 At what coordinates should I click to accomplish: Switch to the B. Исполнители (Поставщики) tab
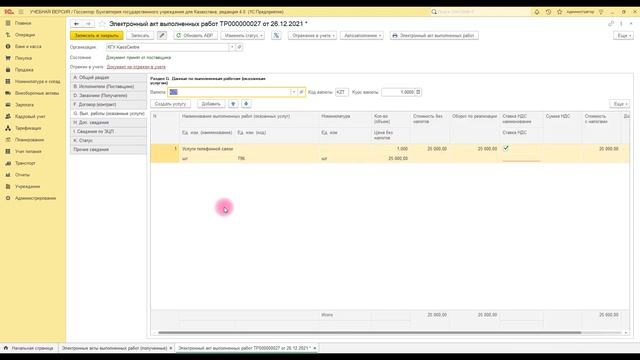109,87
